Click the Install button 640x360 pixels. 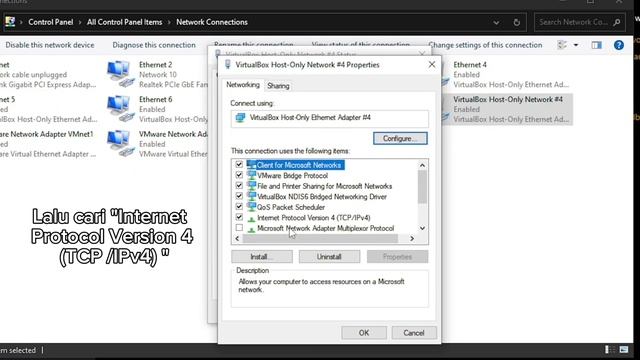pos(262,257)
